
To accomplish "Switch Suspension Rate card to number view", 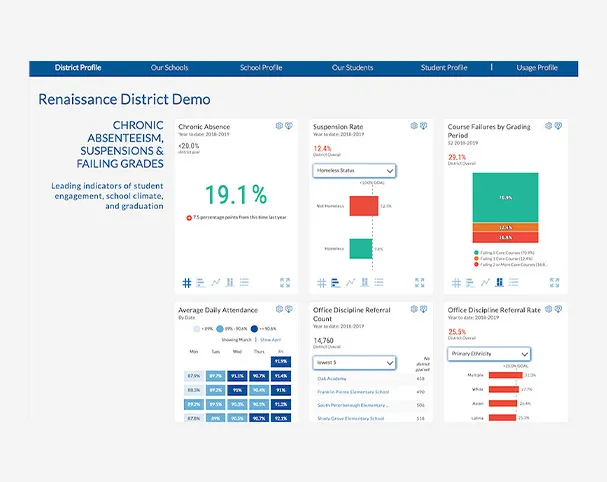I will pos(321,283).
